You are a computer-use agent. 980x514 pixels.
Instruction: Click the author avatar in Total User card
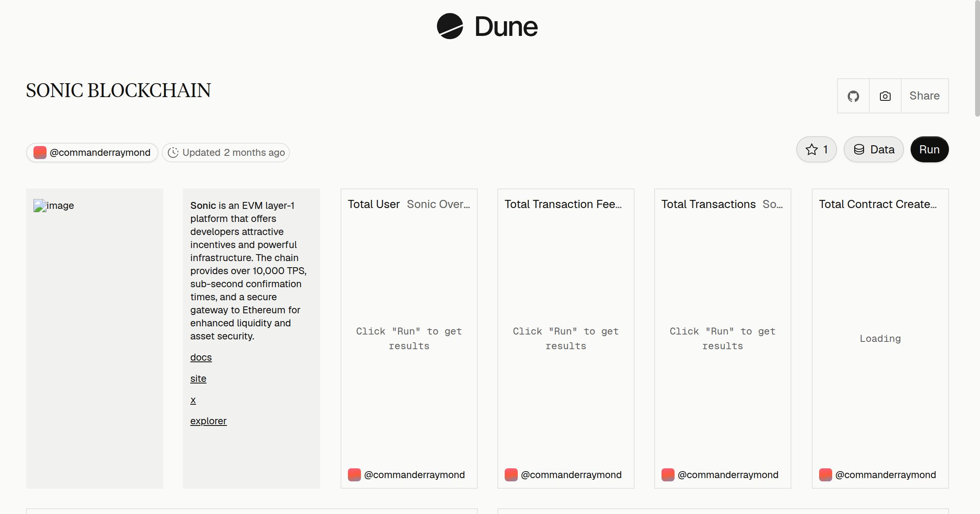(354, 475)
